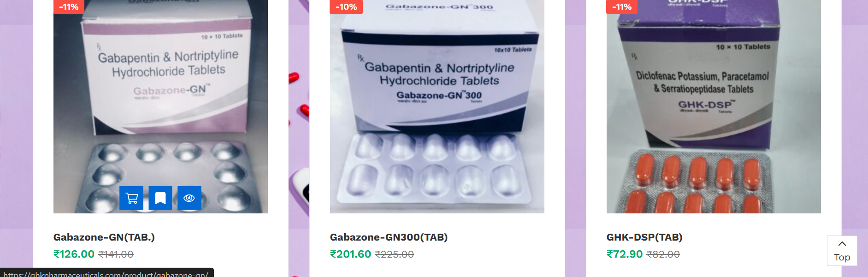The width and height of the screenshot is (868, 277).
Task: Click -11% discount badge on Gabazone-GN
Action: click(69, 7)
